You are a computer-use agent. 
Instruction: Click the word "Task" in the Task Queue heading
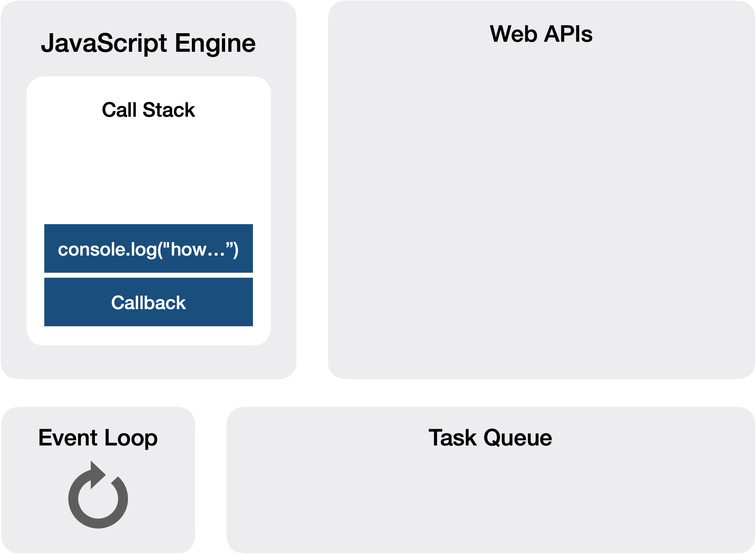pos(453,438)
